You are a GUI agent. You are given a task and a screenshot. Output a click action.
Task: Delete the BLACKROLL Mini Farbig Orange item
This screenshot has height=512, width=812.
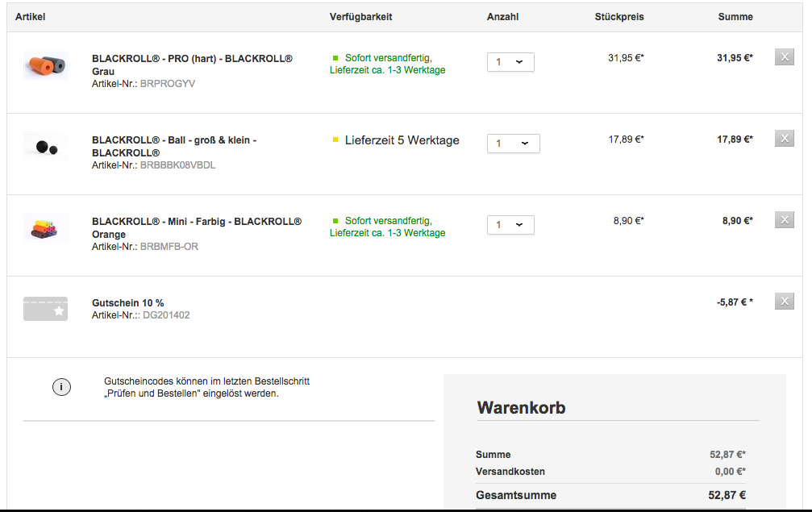(x=784, y=219)
